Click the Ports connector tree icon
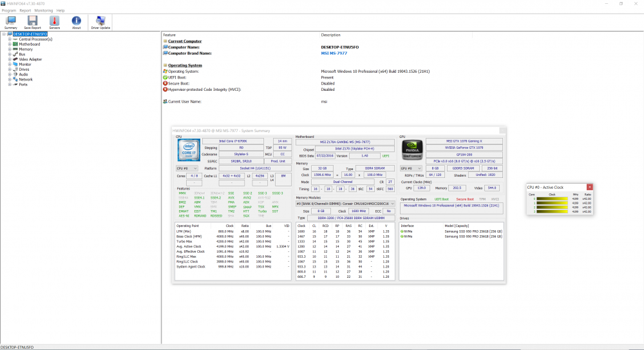 (x=15, y=84)
